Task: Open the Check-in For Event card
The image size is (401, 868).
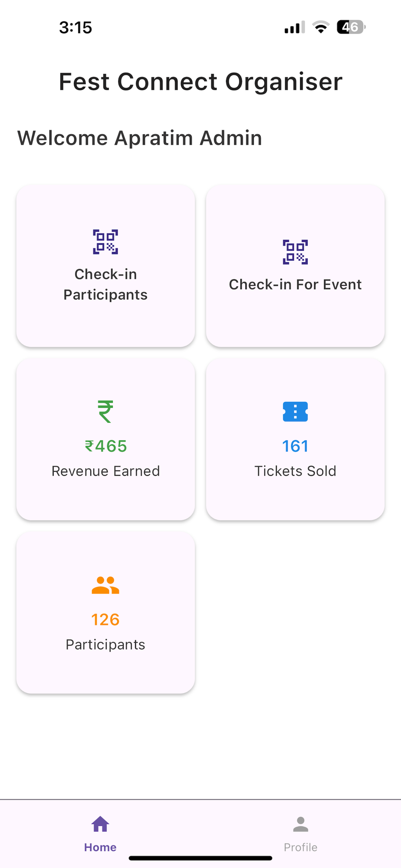Action: (x=295, y=266)
